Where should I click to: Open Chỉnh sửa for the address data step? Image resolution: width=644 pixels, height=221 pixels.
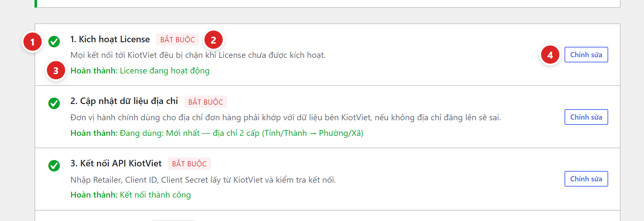(x=586, y=117)
